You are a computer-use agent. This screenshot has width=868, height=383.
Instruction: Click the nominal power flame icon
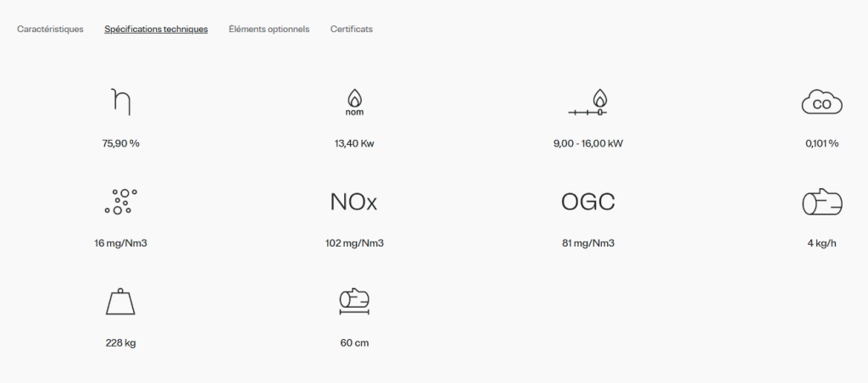(x=354, y=103)
